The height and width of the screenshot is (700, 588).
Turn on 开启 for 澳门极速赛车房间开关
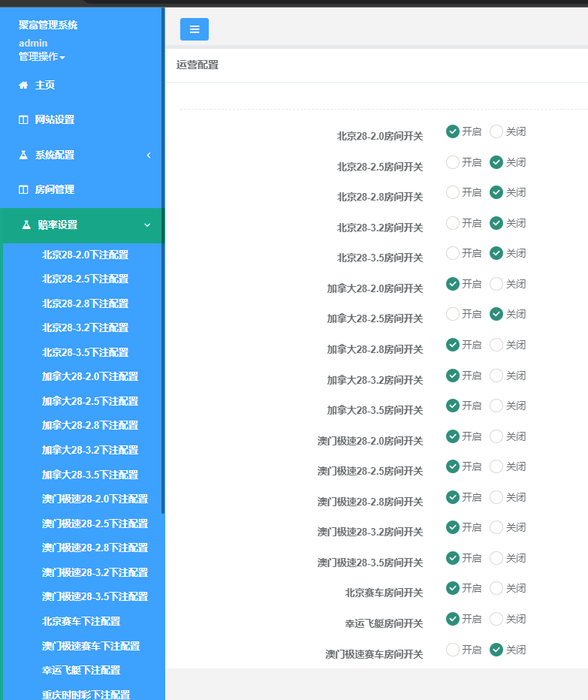pos(453,650)
